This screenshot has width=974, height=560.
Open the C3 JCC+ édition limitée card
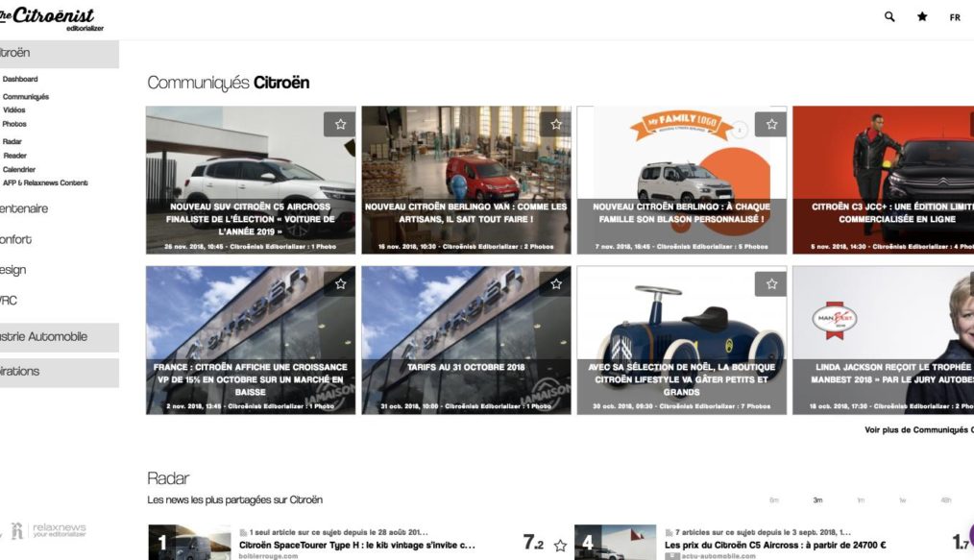pyautogui.click(x=884, y=180)
